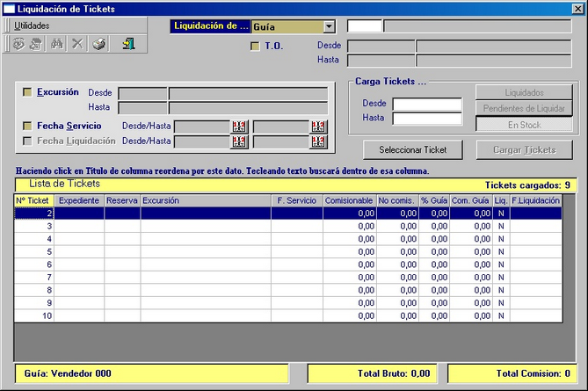Expand the Liquidación de Guía dropdown
The height and width of the screenshot is (391, 588).
pos(329,27)
